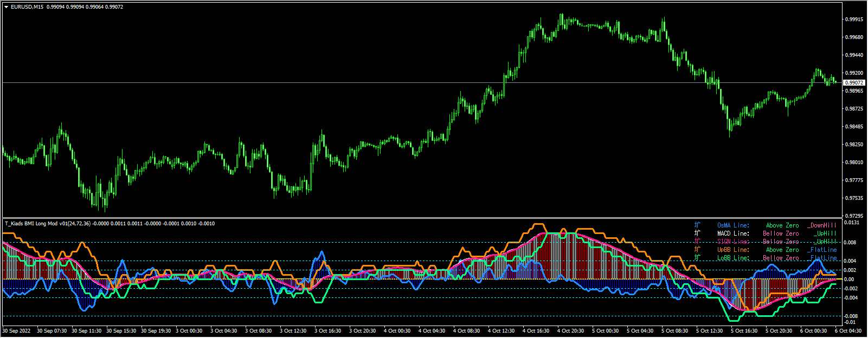Click 'Bellow Zero' in the LoBB Line row
This screenshot has height=338, width=868.
(x=781, y=258)
